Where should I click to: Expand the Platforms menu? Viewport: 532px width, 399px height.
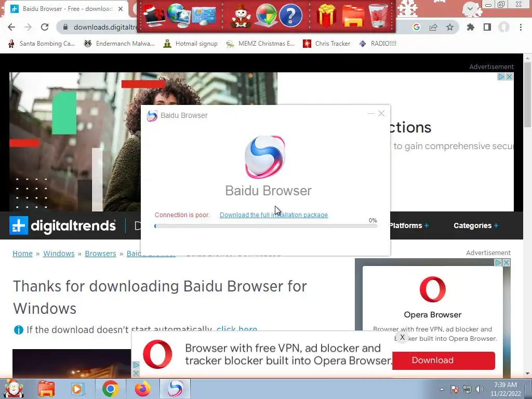[409, 225]
